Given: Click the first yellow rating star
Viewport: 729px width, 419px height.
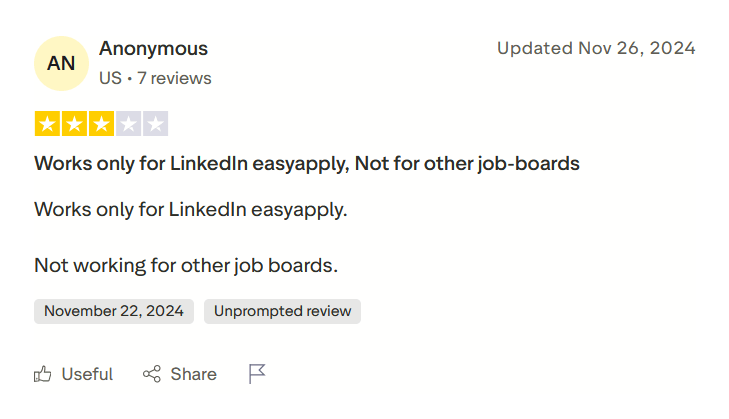Looking at the screenshot, I should 47,124.
